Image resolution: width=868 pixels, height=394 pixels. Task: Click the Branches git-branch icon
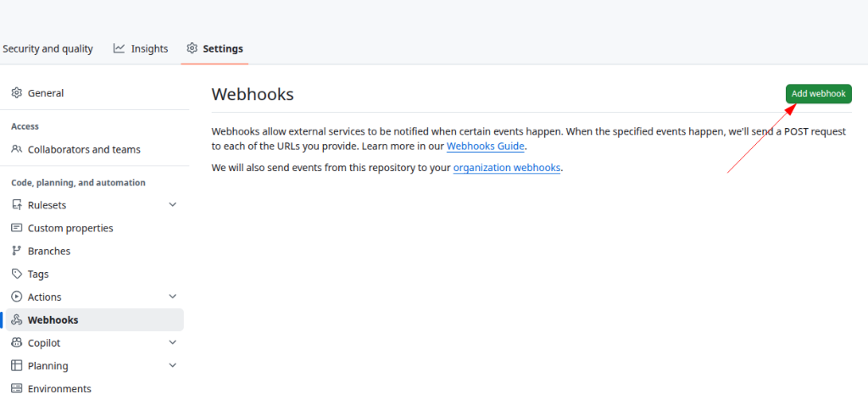click(17, 251)
